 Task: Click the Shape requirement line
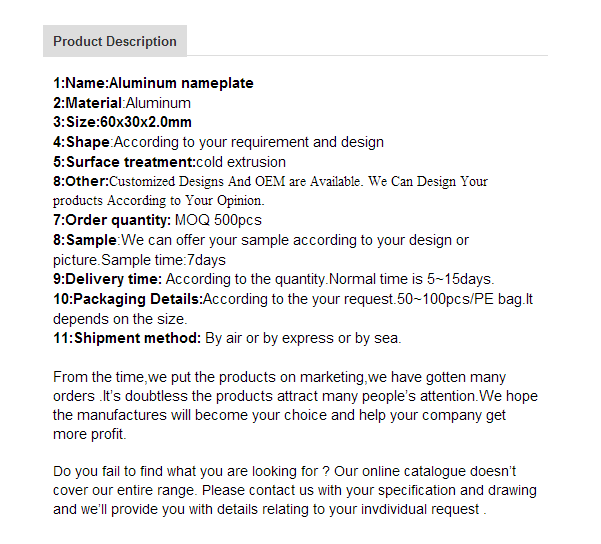point(218,142)
